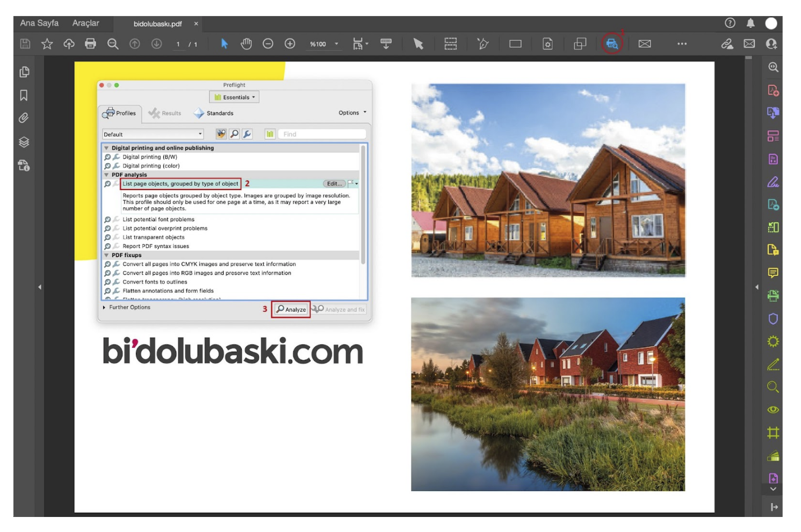Click the Edit... button in profile row
This screenshot has height=532, width=801.
[x=334, y=184]
